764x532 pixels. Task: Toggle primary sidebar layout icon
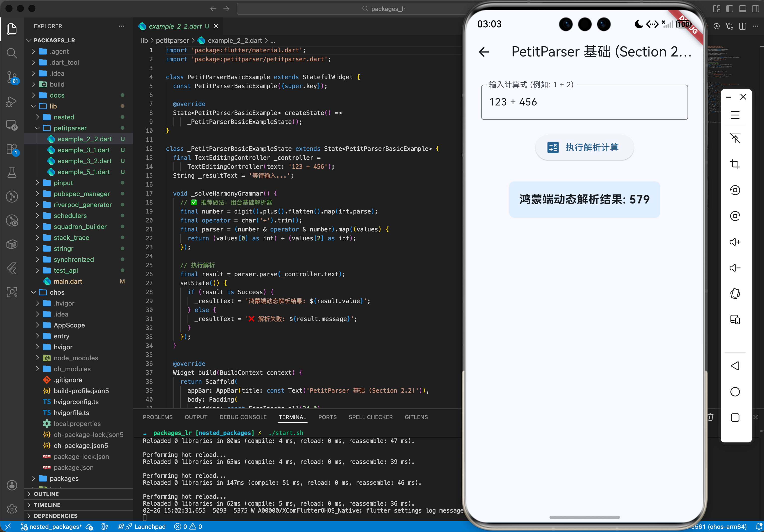click(729, 9)
